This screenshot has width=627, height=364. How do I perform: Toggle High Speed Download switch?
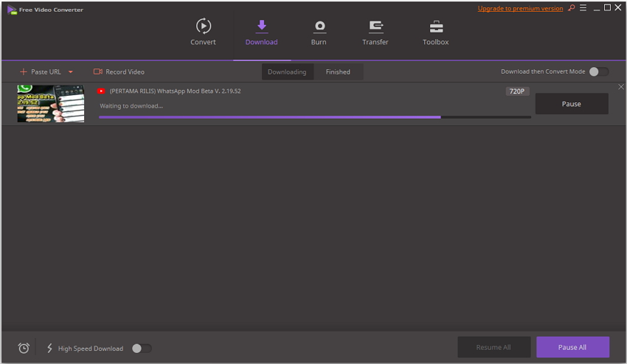tap(142, 349)
